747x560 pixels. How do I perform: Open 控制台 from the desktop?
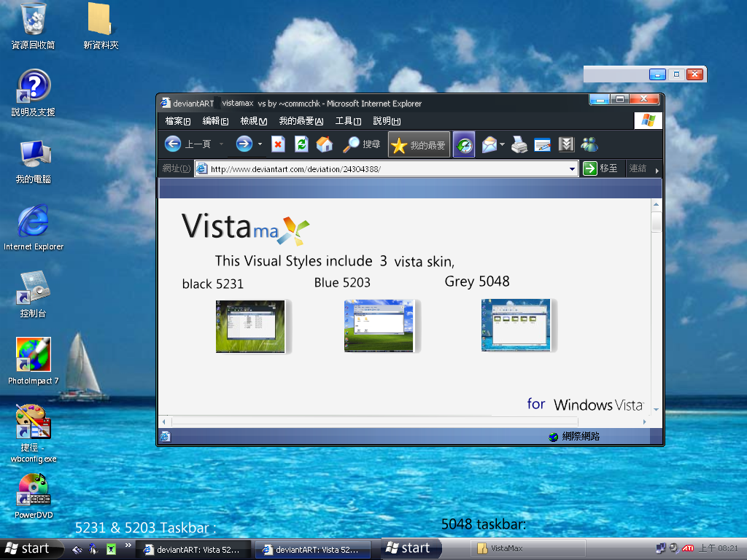tap(31, 289)
